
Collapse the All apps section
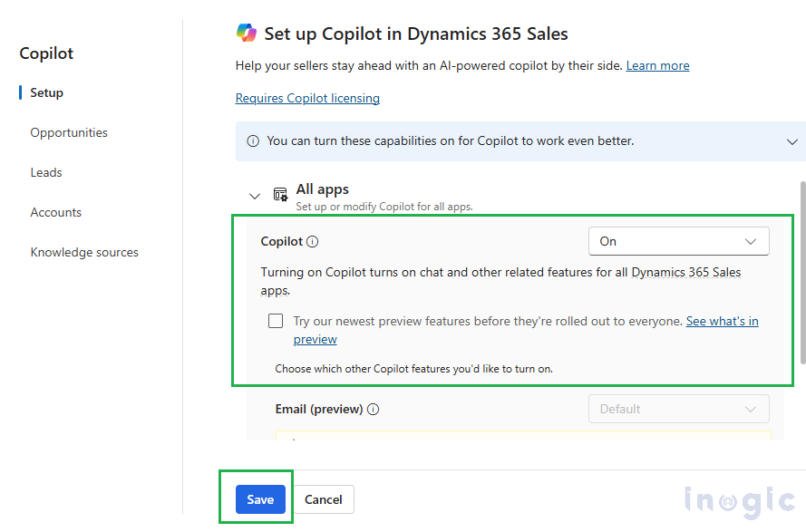[x=255, y=196]
